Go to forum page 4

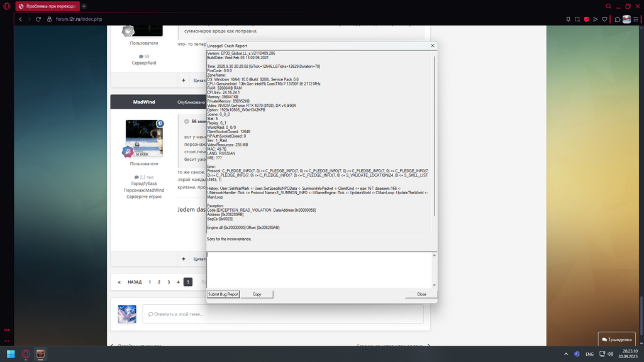tap(178, 282)
